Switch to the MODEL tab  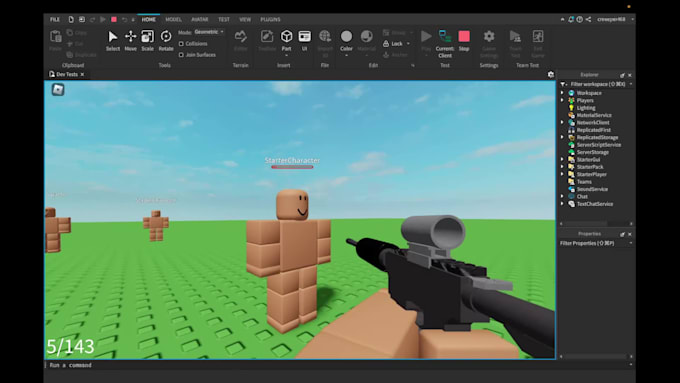173,20
